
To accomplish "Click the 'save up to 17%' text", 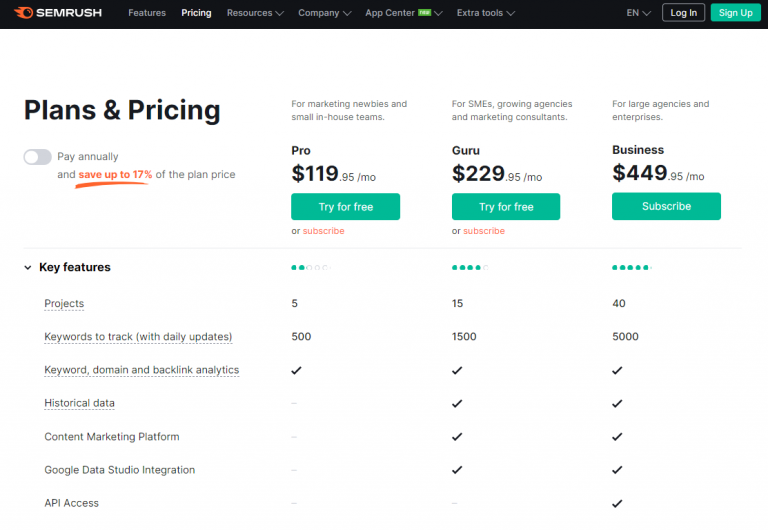I will (x=115, y=174).
